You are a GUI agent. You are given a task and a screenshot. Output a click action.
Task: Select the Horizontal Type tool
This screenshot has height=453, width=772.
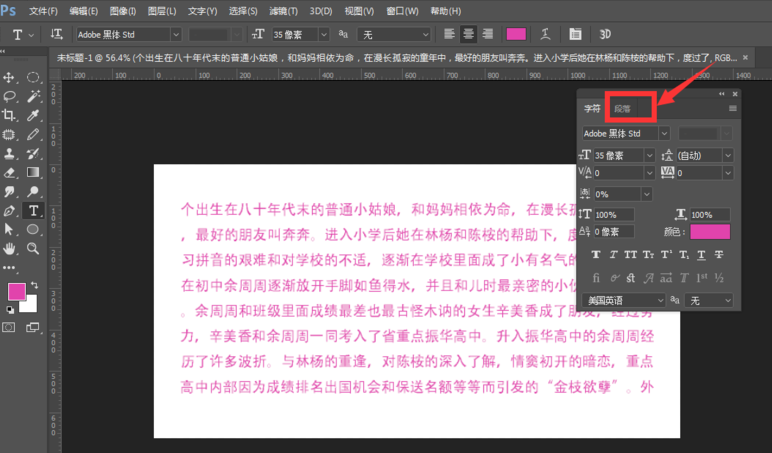click(x=33, y=211)
